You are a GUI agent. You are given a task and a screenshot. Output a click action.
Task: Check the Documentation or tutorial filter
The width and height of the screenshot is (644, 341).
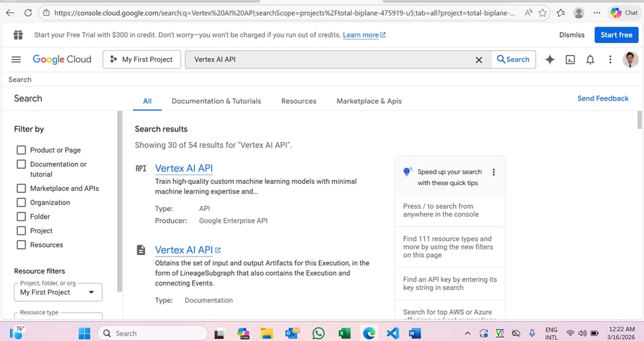click(x=21, y=165)
